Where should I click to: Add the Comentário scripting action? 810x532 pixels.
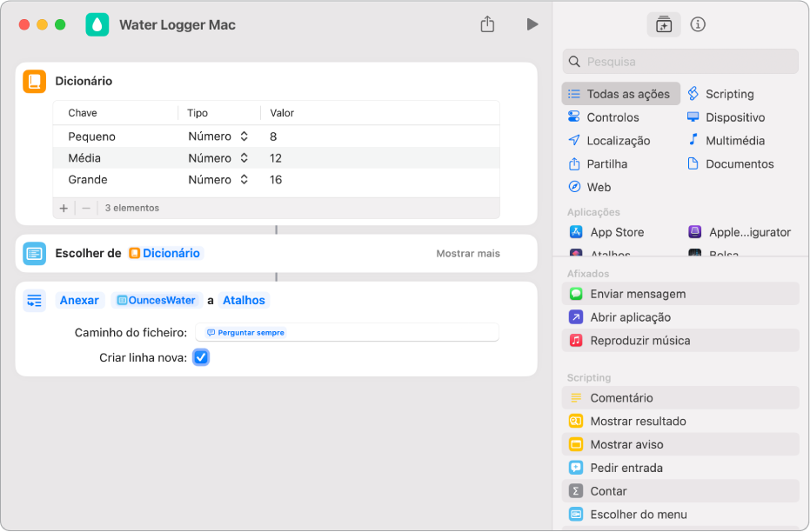pos(680,398)
